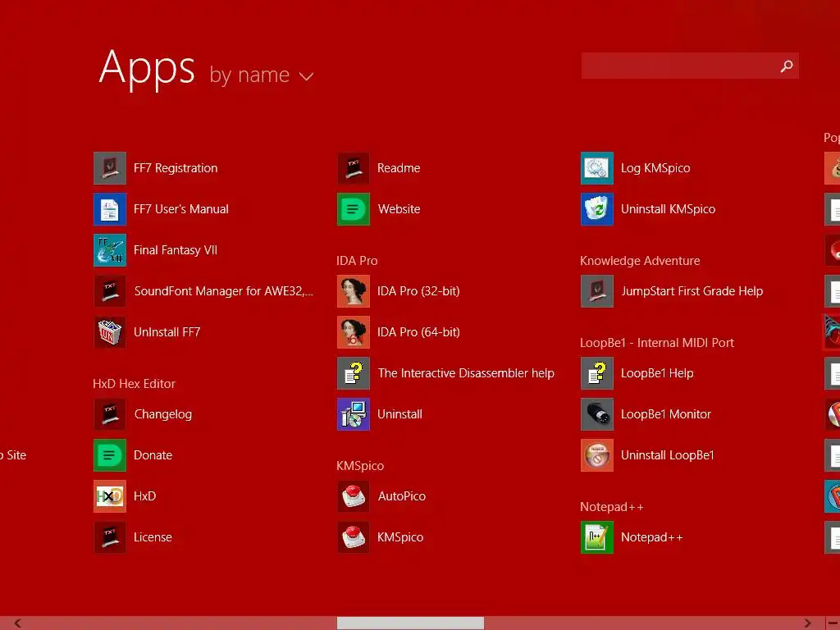Click the horizontal scrollbar thumb
This screenshot has height=630, width=840.
pos(410,623)
